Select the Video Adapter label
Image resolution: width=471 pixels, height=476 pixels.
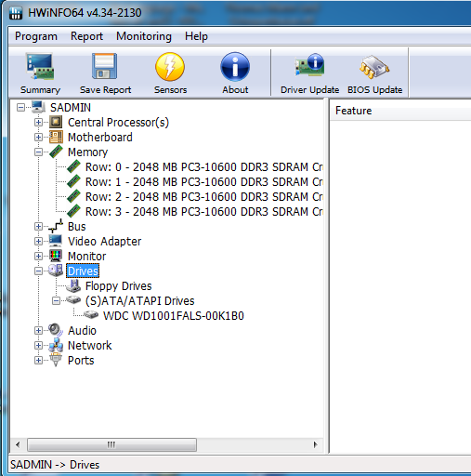(104, 242)
